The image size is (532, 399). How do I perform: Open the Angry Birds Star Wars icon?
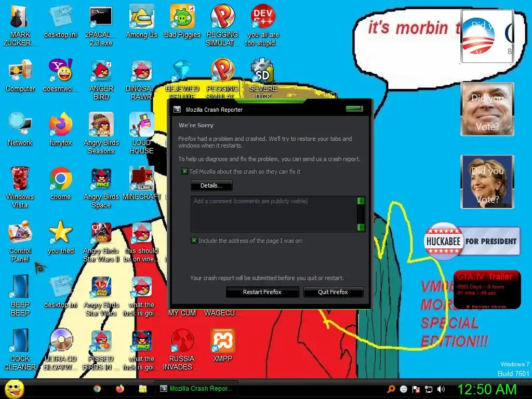coord(101,295)
